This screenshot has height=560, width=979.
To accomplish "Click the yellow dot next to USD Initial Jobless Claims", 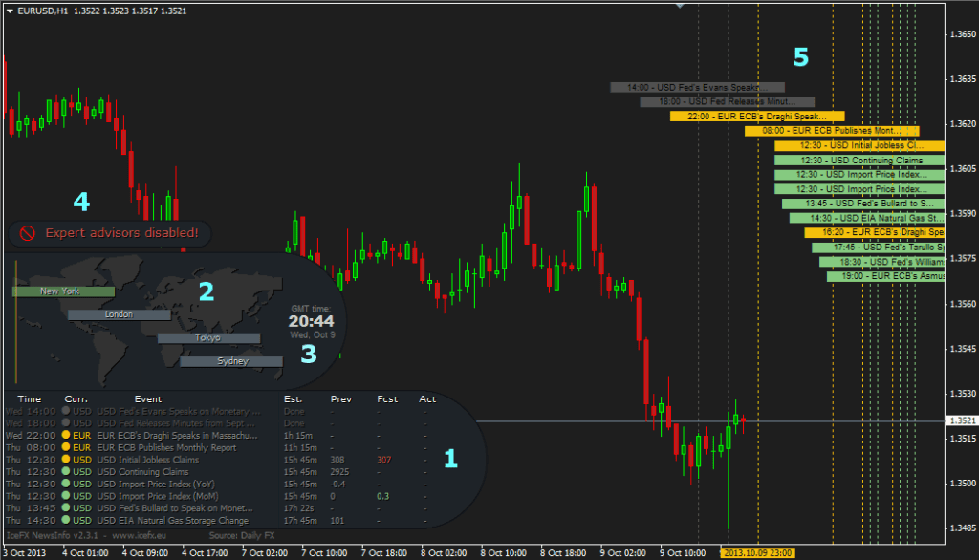I will 65,460.
